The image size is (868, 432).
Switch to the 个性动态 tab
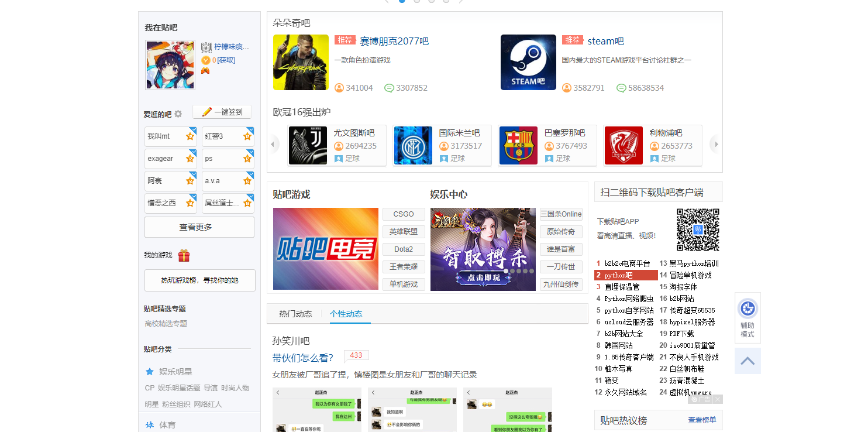[346, 314]
